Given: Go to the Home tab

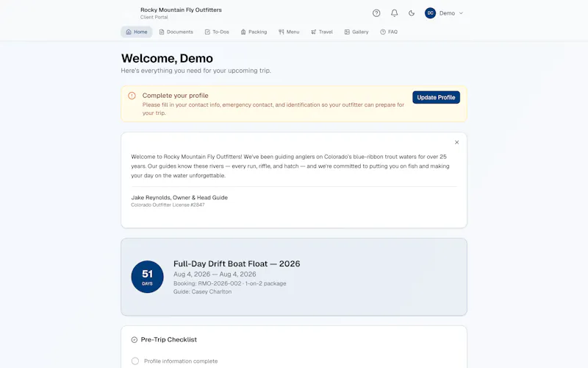Looking at the screenshot, I should [x=137, y=32].
